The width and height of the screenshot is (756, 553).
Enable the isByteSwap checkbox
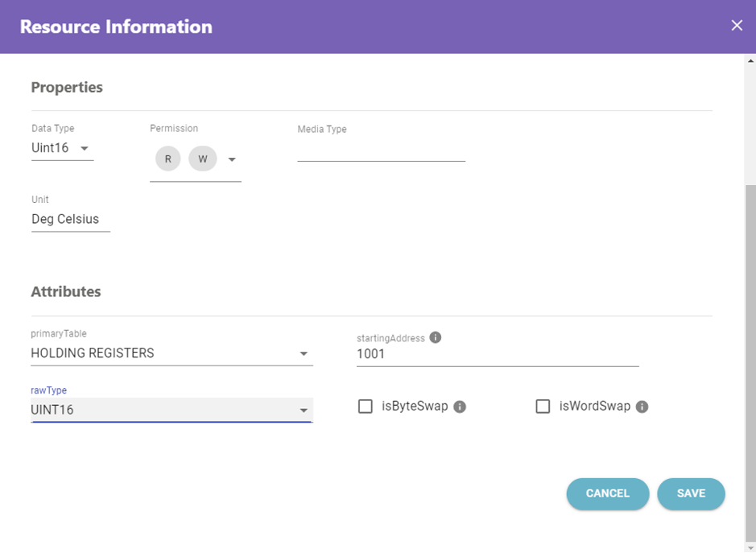pyautogui.click(x=366, y=406)
